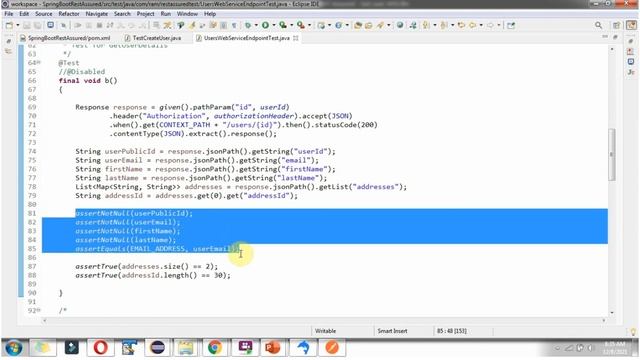Click the Next Annotation toolbar icon

(x=426, y=25)
